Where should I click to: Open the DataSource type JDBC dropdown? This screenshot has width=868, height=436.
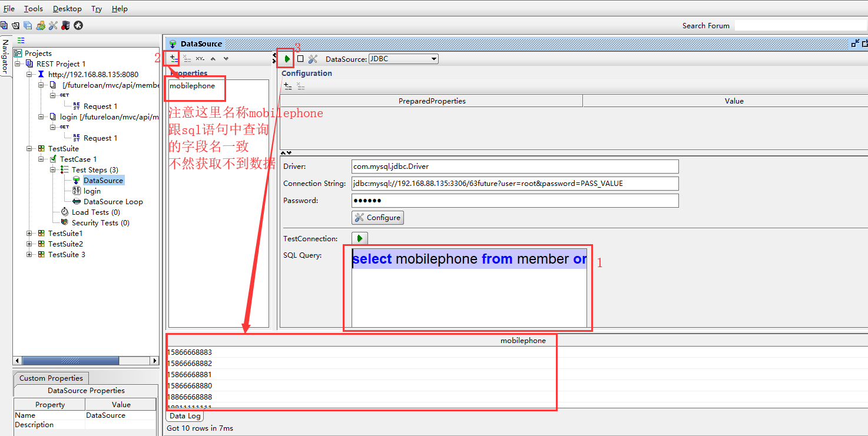click(x=403, y=59)
